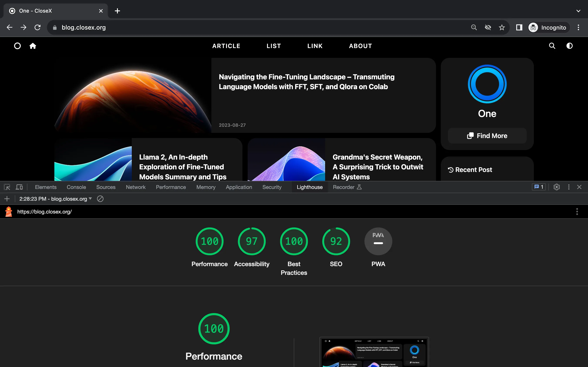Image resolution: width=588 pixels, height=367 pixels.
Task: Open the Chrome tab search chevron
Action: click(578, 11)
